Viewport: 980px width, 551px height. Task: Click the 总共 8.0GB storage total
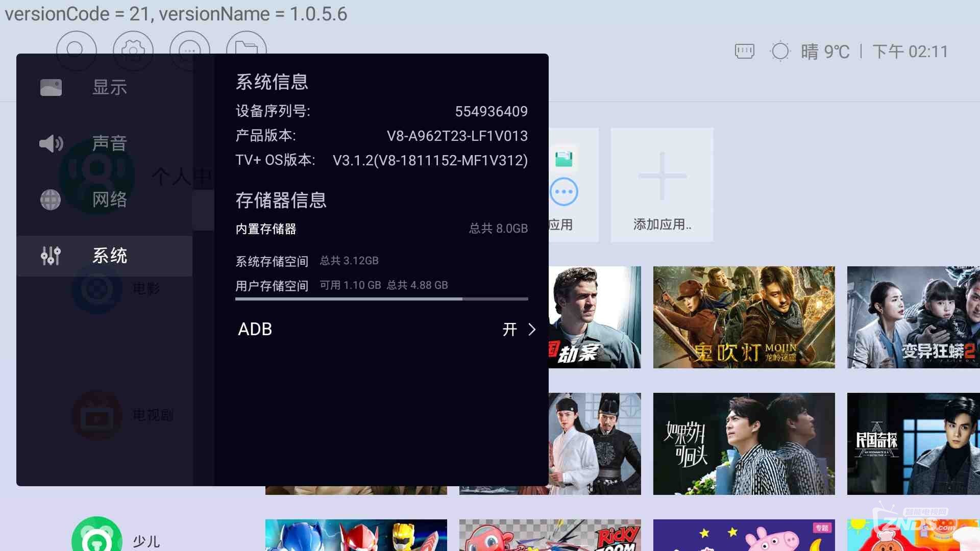coord(498,229)
